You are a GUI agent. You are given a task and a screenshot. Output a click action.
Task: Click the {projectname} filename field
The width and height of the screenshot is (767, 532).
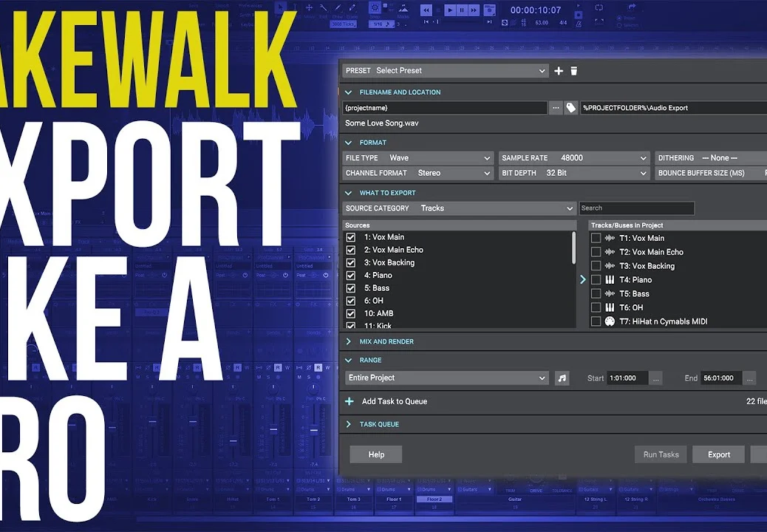[x=445, y=108]
